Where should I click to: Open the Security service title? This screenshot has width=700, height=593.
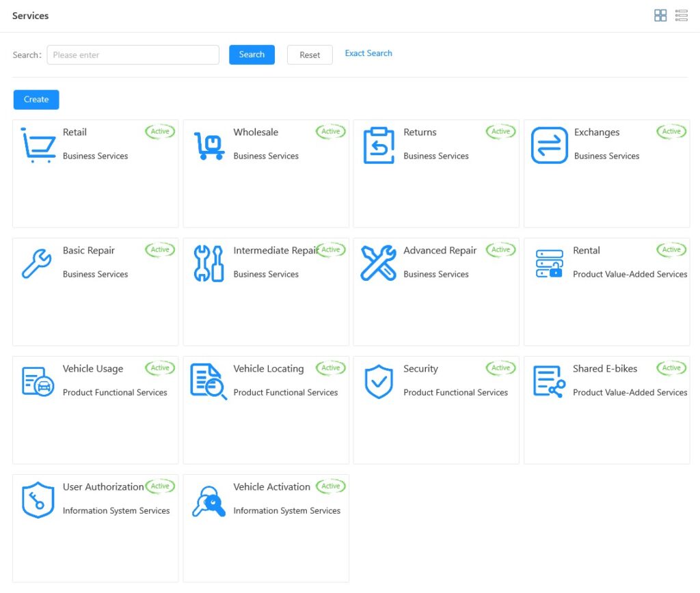(x=421, y=369)
